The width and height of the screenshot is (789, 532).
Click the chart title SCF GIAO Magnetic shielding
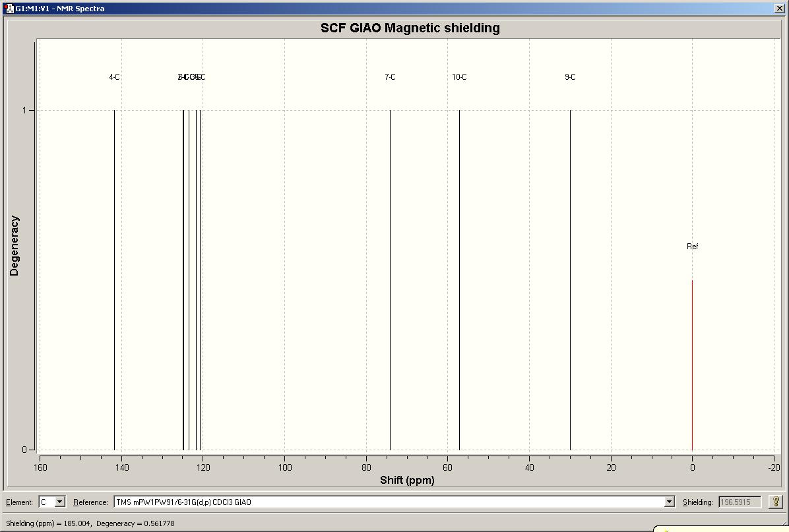coord(410,28)
